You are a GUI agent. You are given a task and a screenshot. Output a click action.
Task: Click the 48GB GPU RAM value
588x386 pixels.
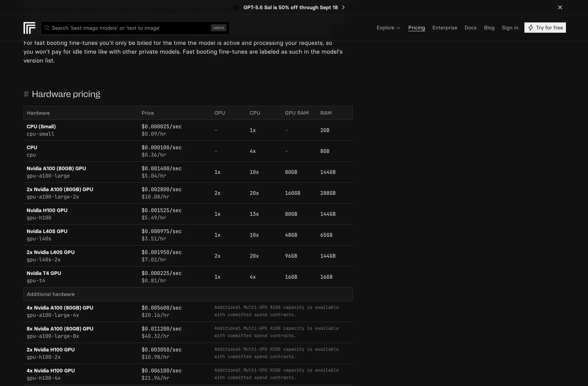click(x=291, y=235)
